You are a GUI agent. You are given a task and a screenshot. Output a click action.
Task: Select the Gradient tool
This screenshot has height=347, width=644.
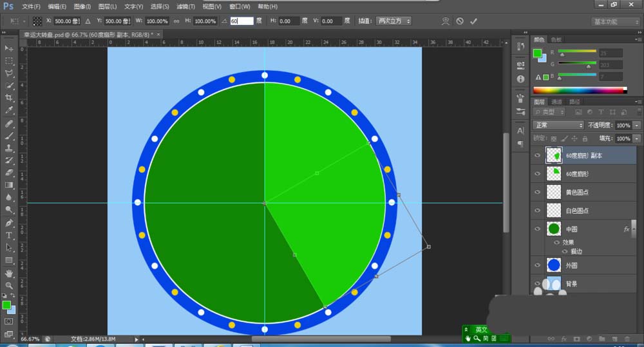tap(8, 185)
